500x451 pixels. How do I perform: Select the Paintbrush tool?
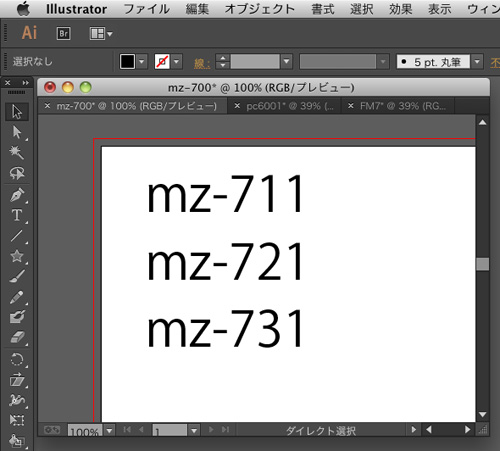point(17,276)
